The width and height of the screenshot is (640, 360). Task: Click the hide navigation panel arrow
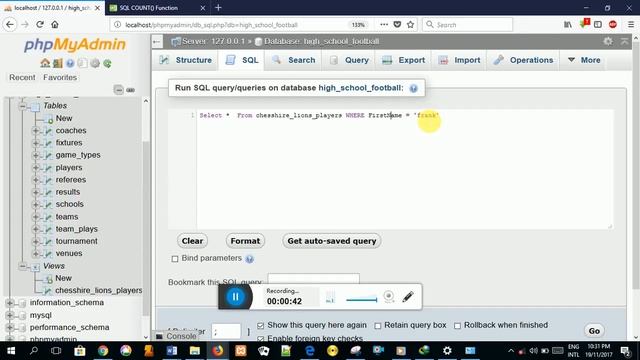click(157, 41)
